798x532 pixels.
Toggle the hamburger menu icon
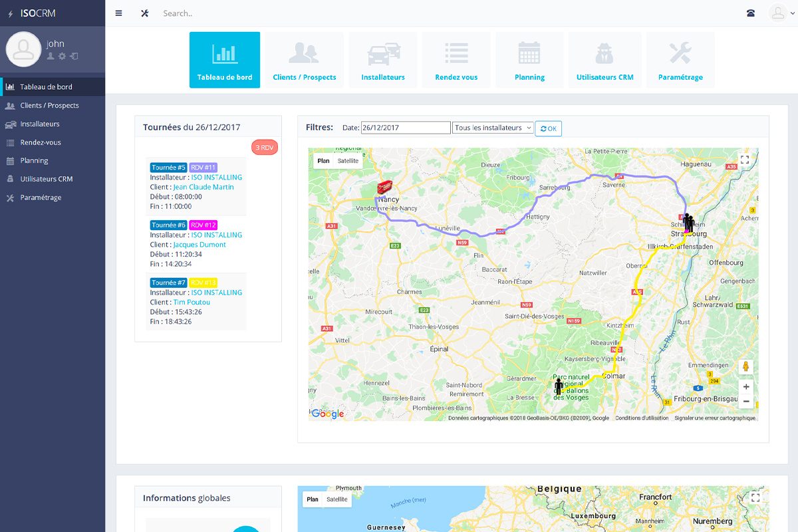click(x=118, y=13)
